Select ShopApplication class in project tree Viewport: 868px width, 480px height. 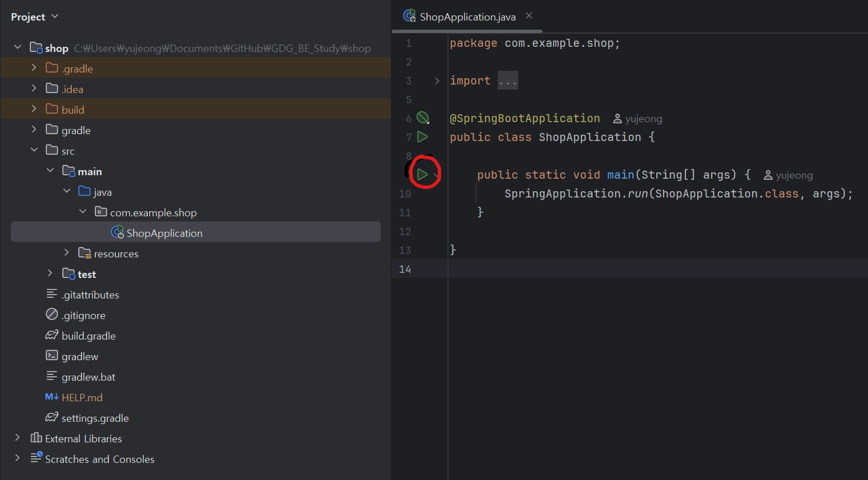tap(164, 233)
